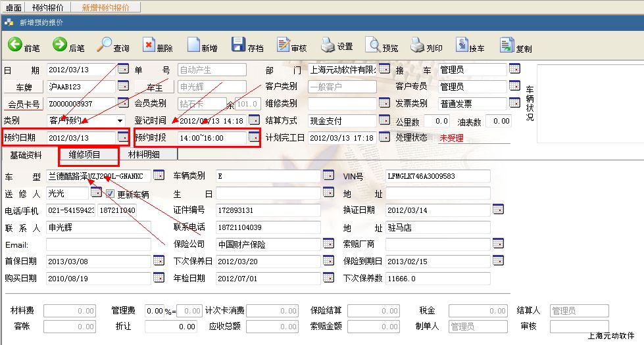Image resolution: width=644 pixels, height=345 pixels.
Task: Save using the 存档 floppy disk icon
Action: (x=239, y=45)
